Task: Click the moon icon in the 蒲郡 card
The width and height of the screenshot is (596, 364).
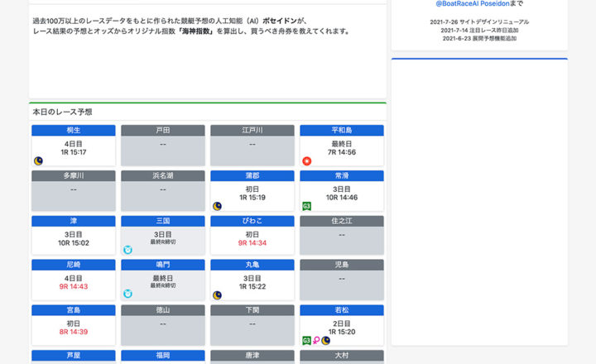Action: (x=217, y=206)
